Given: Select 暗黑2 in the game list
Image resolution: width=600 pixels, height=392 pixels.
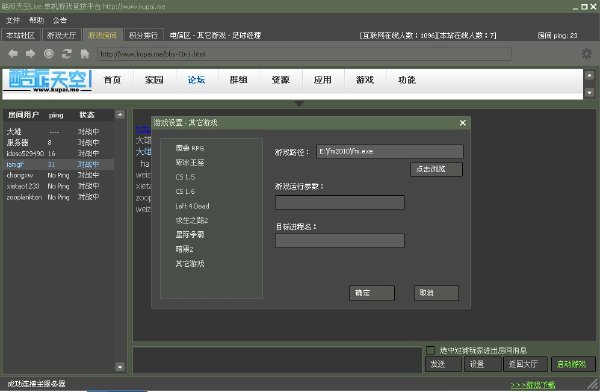Looking at the screenshot, I should click(x=184, y=249).
